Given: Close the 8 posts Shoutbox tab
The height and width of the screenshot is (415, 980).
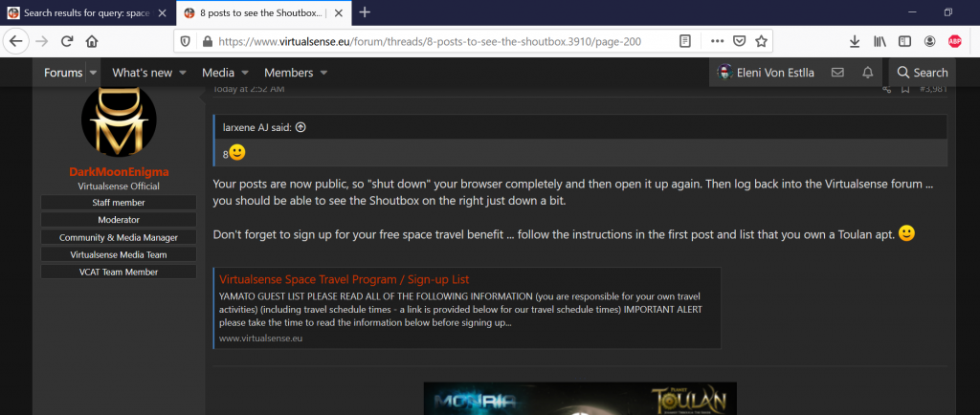Looking at the screenshot, I should pyautogui.click(x=338, y=13).
